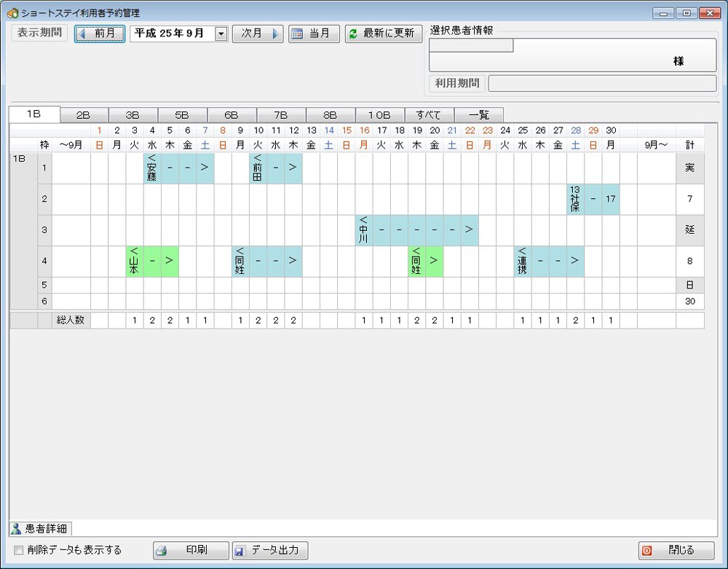Select the 安藤 reservation start cell
The width and height of the screenshot is (728, 569).
point(152,168)
